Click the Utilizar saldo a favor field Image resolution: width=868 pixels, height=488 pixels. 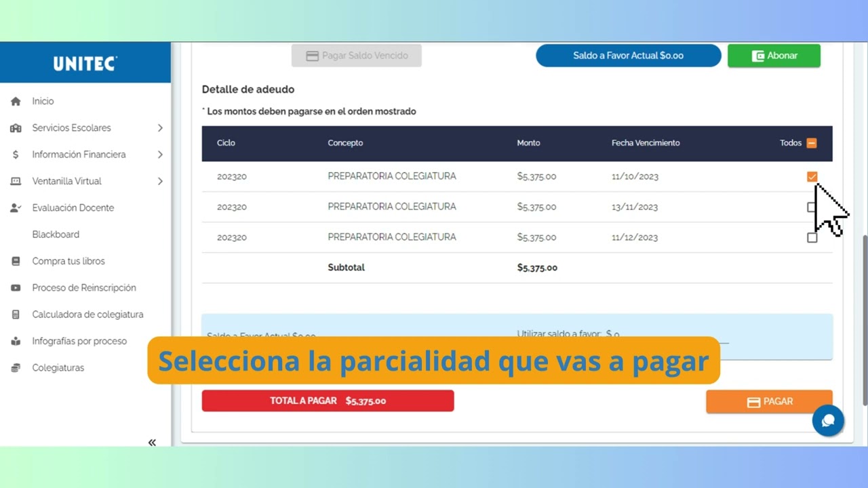tap(667, 335)
